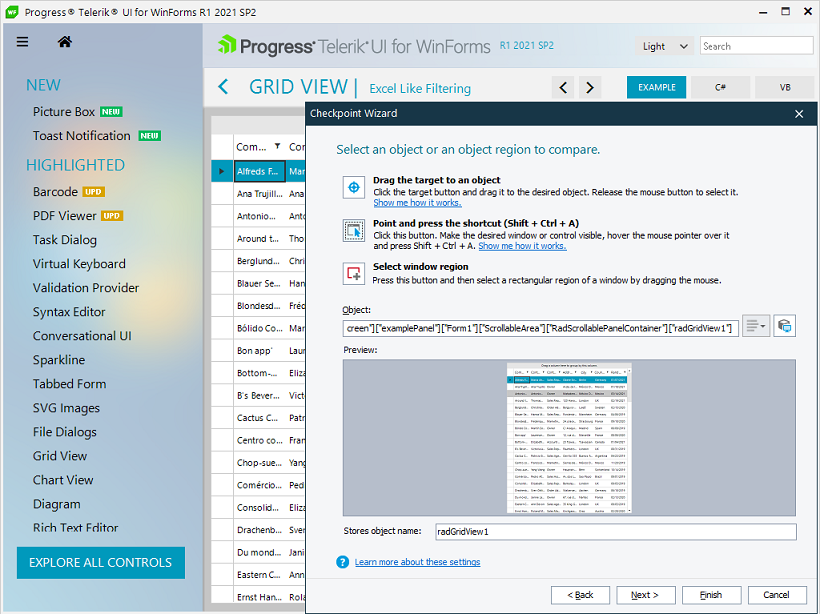Select the Ana Trujill... grid cell
This screenshot has height=614, width=820.
[x=259, y=194]
